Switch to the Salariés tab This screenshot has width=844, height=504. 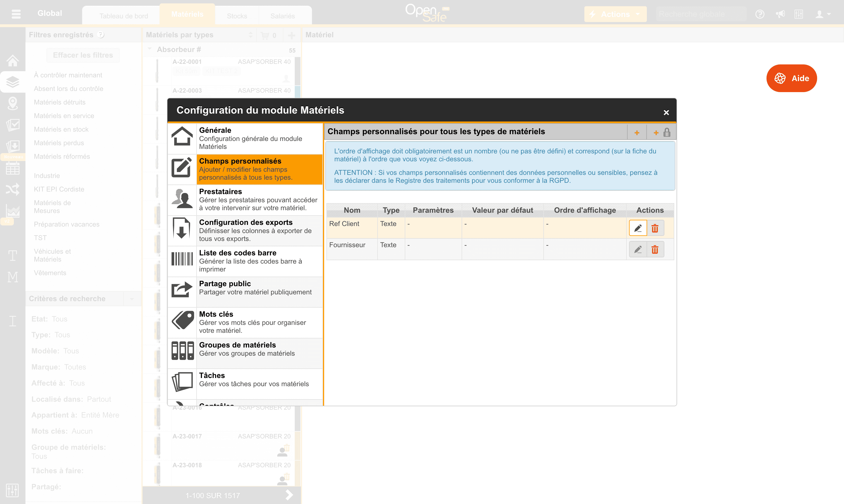click(x=283, y=16)
